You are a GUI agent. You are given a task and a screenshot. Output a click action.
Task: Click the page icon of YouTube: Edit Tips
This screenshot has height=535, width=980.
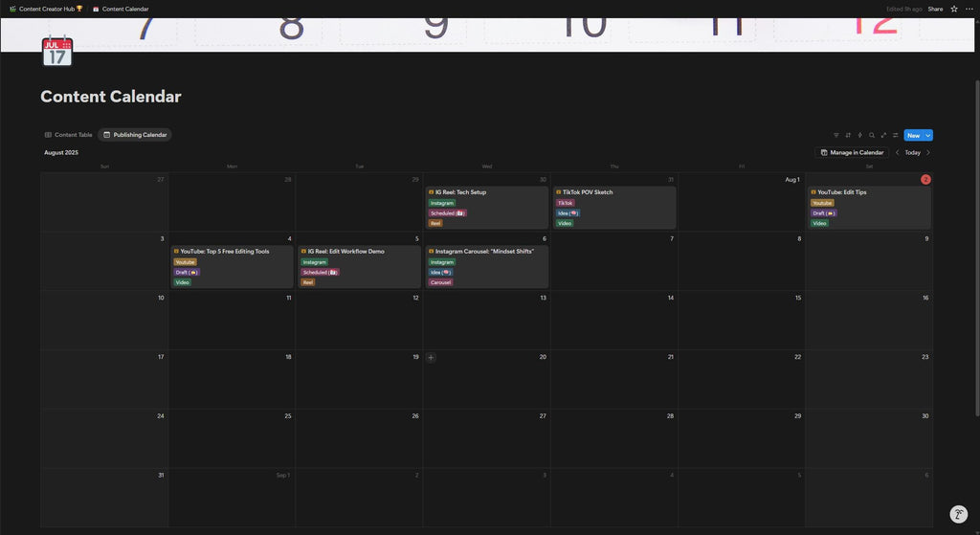click(813, 191)
